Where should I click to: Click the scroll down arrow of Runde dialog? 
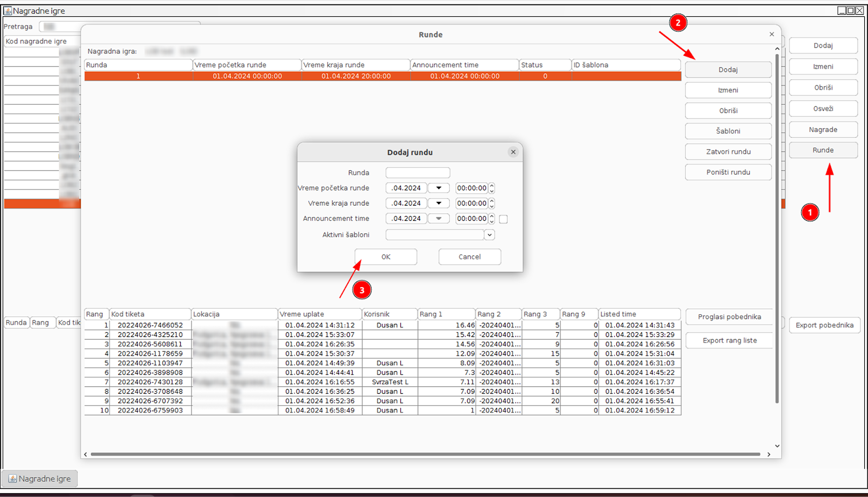point(777,446)
